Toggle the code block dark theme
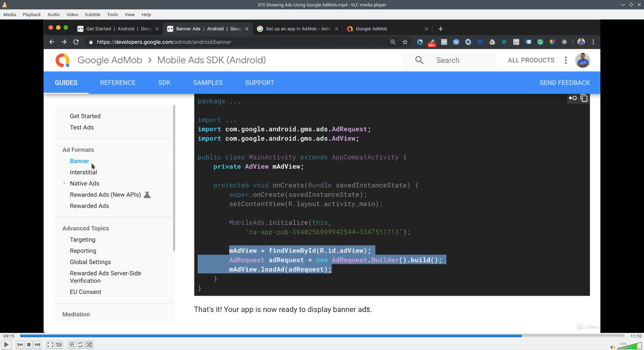 pos(573,98)
